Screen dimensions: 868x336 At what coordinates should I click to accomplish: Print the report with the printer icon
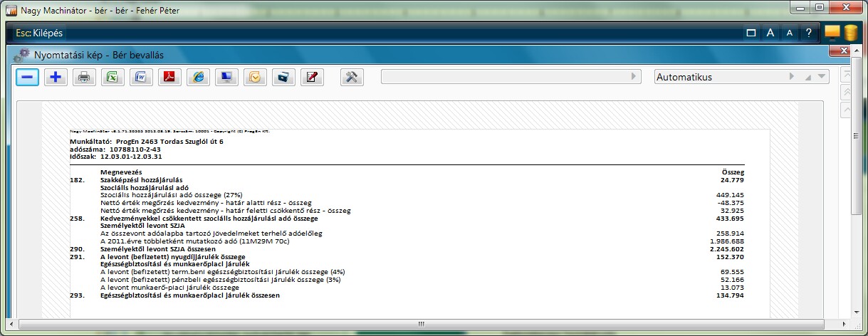[84, 77]
